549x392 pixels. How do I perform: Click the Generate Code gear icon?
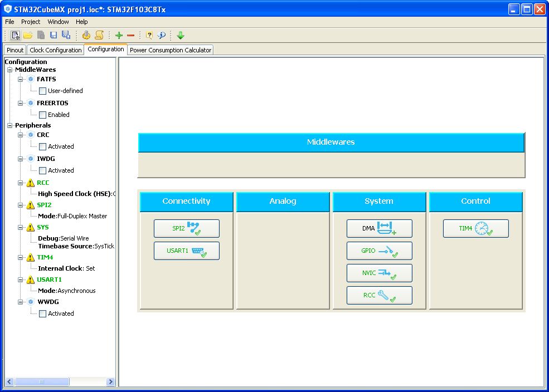(x=86, y=35)
